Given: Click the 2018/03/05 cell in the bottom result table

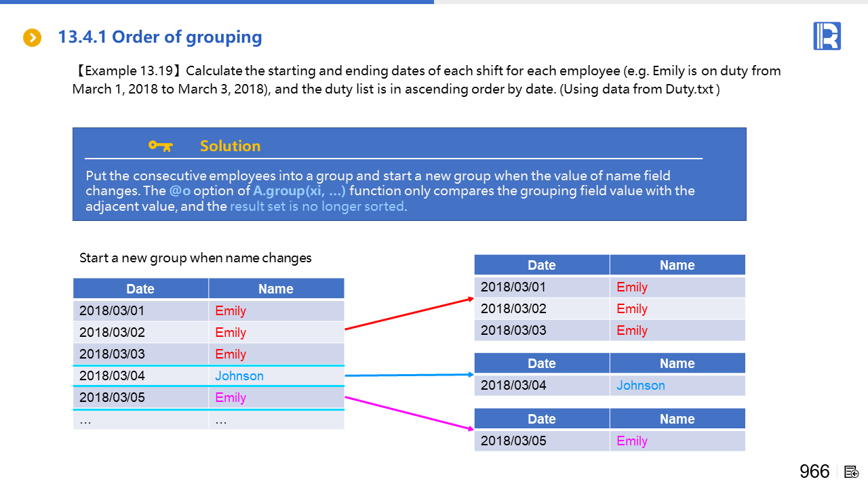Looking at the screenshot, I should 513,441.
